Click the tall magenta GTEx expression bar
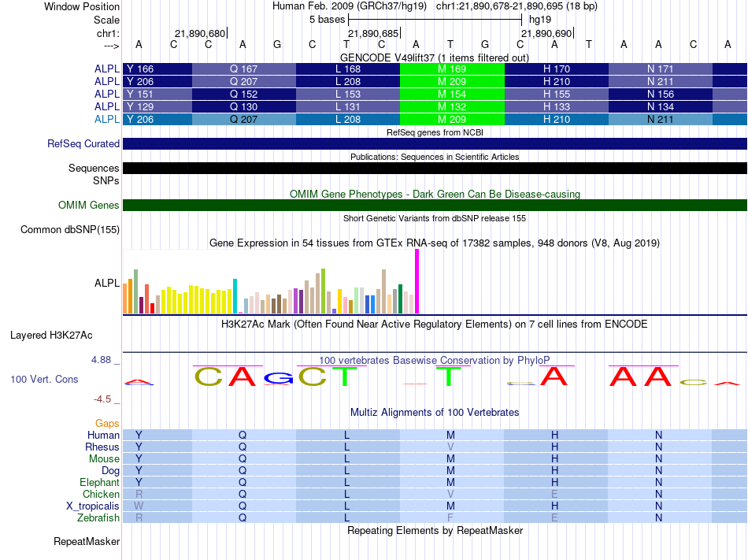748x560 pixels. (417, 281)
